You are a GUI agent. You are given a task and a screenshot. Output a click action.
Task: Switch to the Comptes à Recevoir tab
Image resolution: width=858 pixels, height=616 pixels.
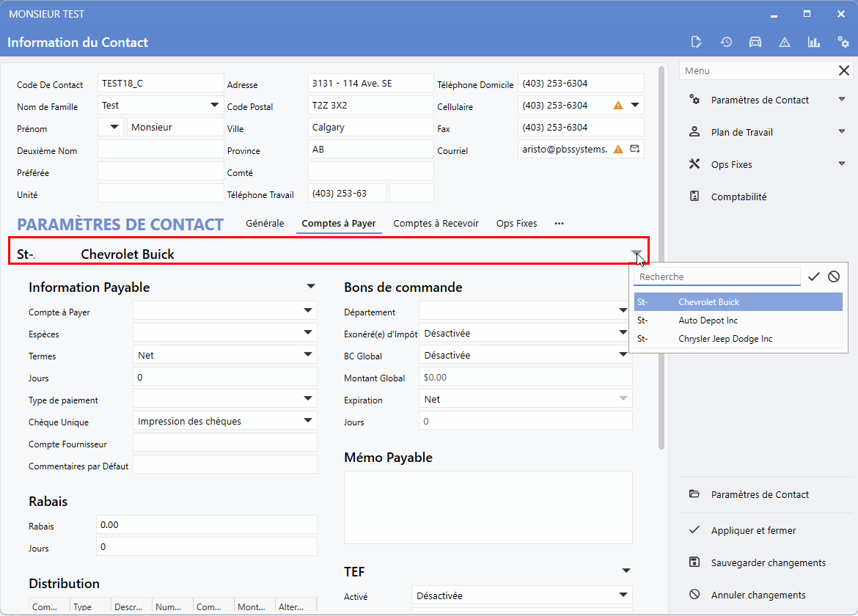coord(436,223)
